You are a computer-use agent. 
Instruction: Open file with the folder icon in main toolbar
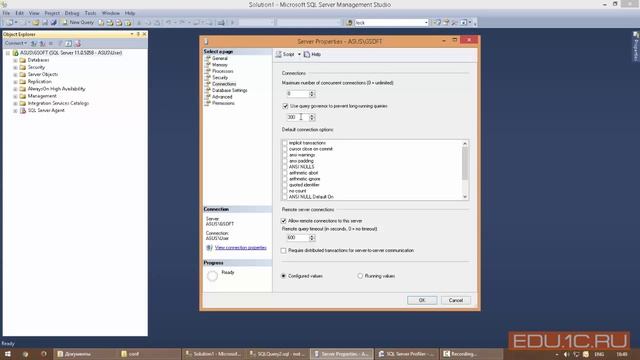coord(36,22)
